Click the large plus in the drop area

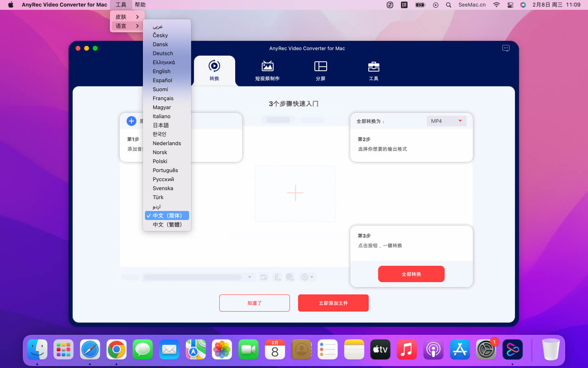[295, 193]
